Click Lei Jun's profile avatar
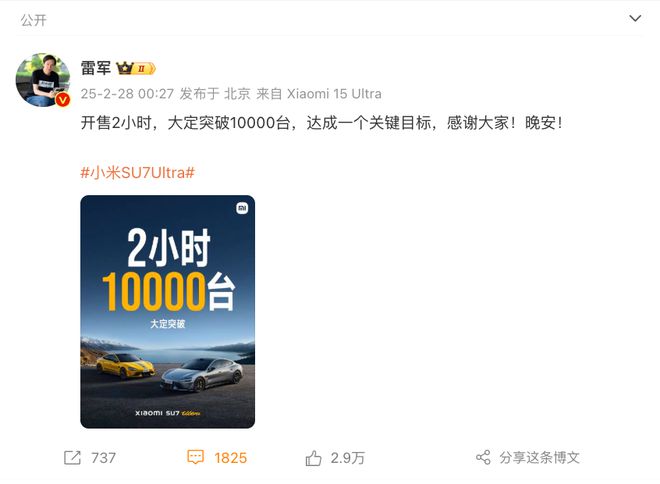 43,80
